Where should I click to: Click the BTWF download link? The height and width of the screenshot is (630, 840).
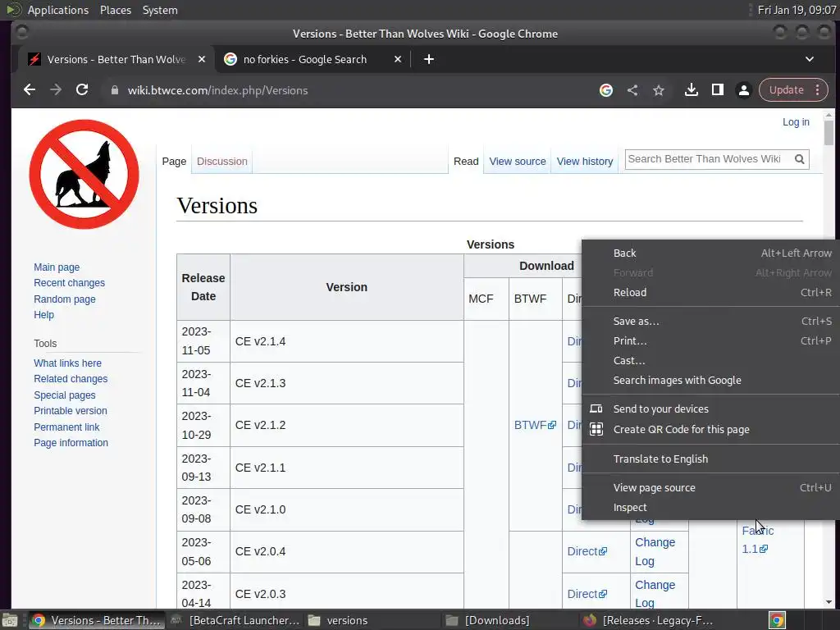click(535, 425)
